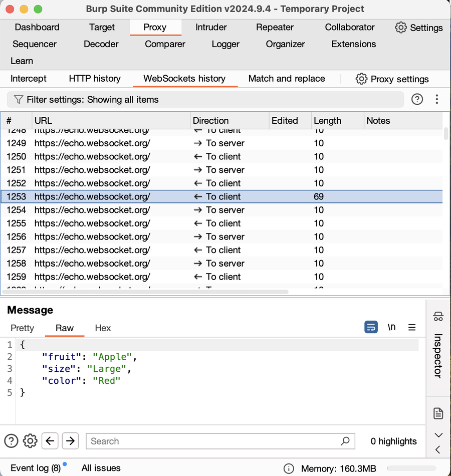This screenshot has width=451, height=476.
Task: Click the memory usage progress bar
Action: [411, 468]
